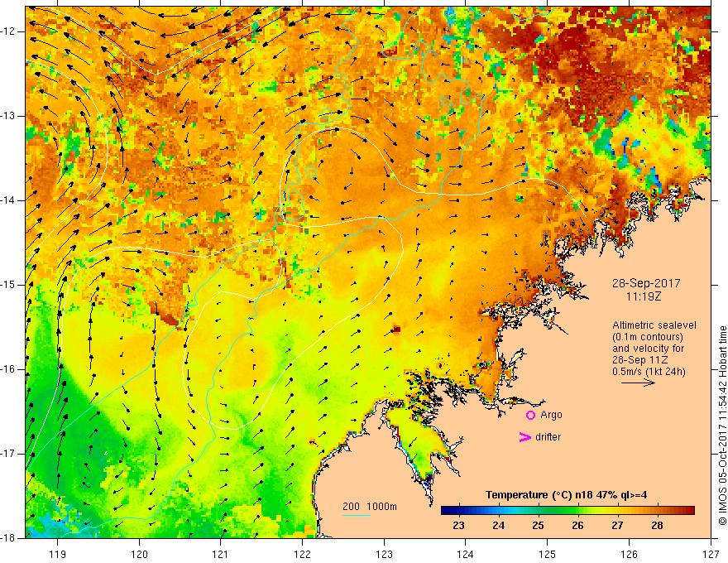
Task: Click the '28-Sep 11Z' caption line
Action: (639, 360)
